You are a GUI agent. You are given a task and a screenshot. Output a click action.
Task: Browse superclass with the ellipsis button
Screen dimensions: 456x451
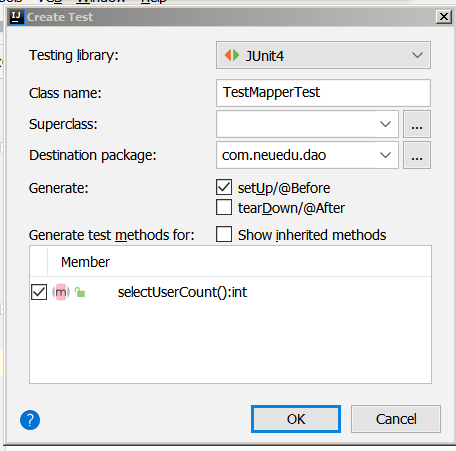point(417,124)
